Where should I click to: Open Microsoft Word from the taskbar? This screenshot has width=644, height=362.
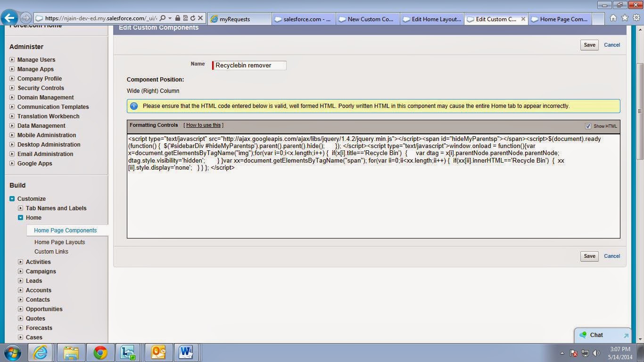coord(186,353)
